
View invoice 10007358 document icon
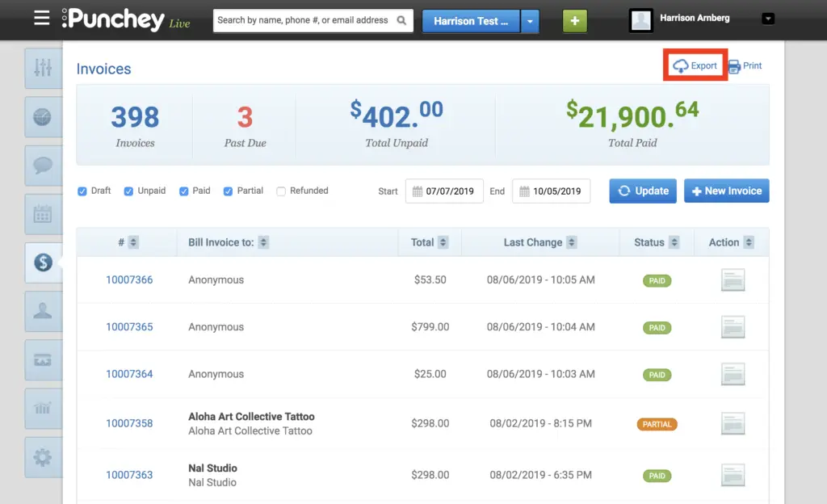pos(733,423)
